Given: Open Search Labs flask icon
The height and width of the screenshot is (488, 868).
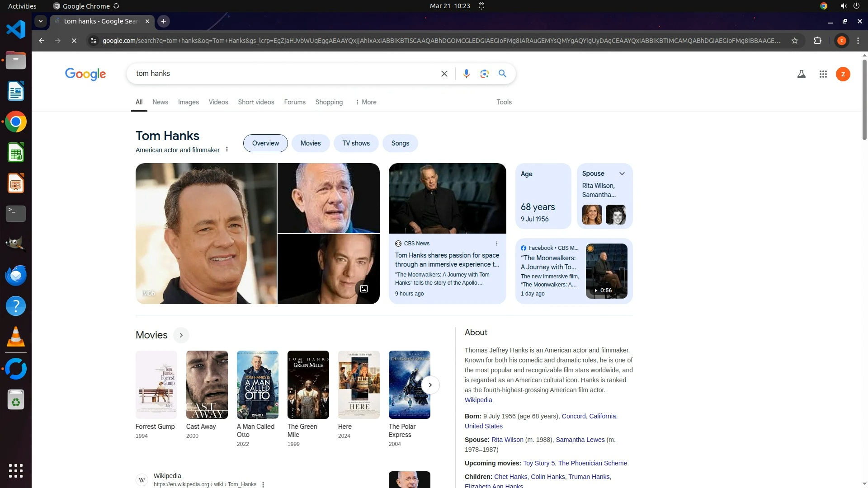Looking at the screenshot, I should [x=801, y=74].
